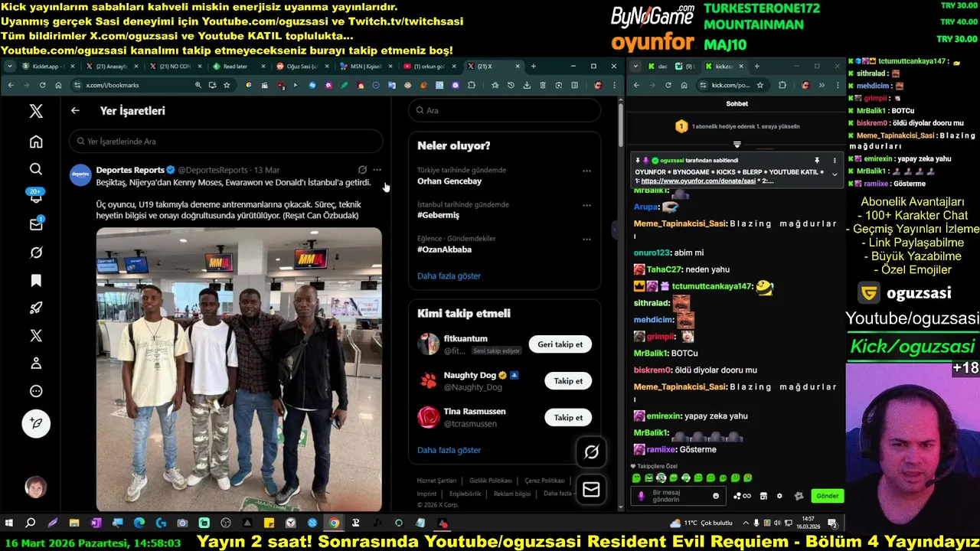Open Chrome three-dot menu in X window

(x=614, y=85)
